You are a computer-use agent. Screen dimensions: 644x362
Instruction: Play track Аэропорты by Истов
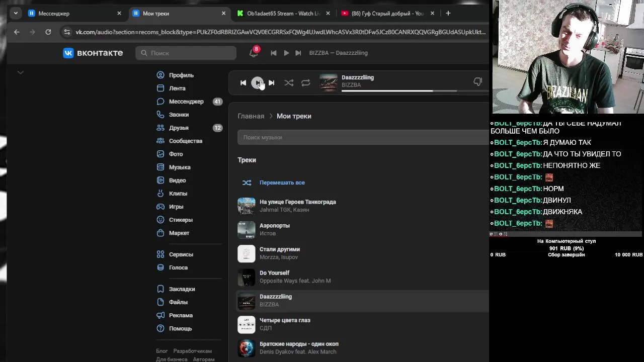tap(363, 229)
